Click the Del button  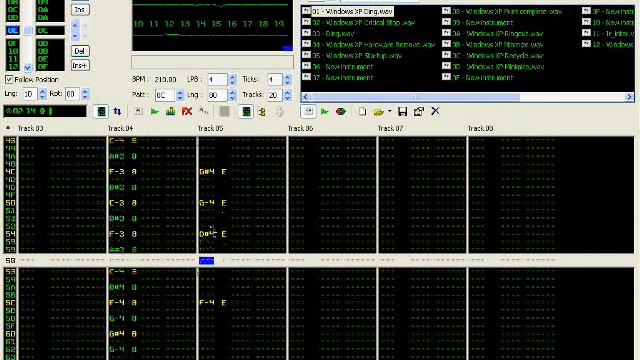point(80,51)
